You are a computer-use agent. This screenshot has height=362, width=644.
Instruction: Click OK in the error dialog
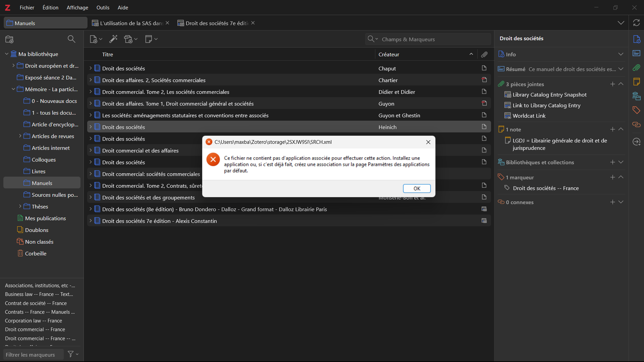(417, 188)
